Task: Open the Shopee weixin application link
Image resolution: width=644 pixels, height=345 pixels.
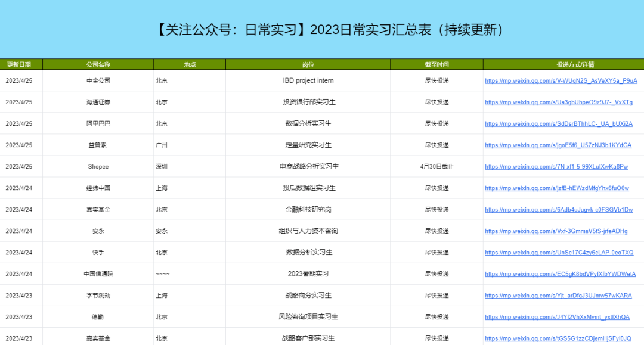Action: pyautogui.click(x=556, y=167)
